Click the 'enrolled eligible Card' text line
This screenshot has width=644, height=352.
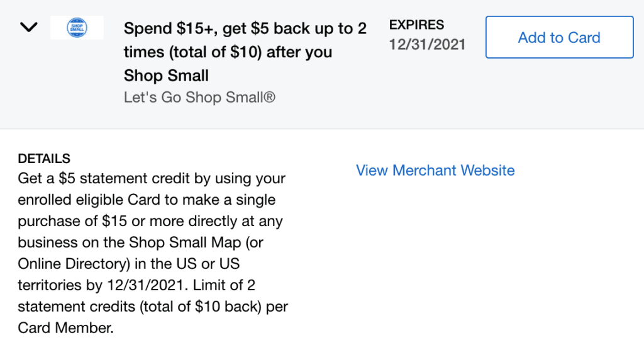tap(146, 200)
